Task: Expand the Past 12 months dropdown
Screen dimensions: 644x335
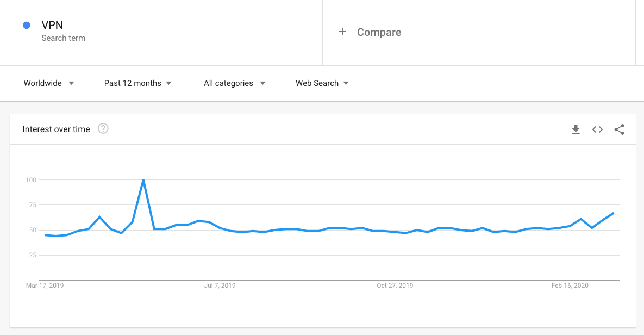Action: [x=138, y=83]
